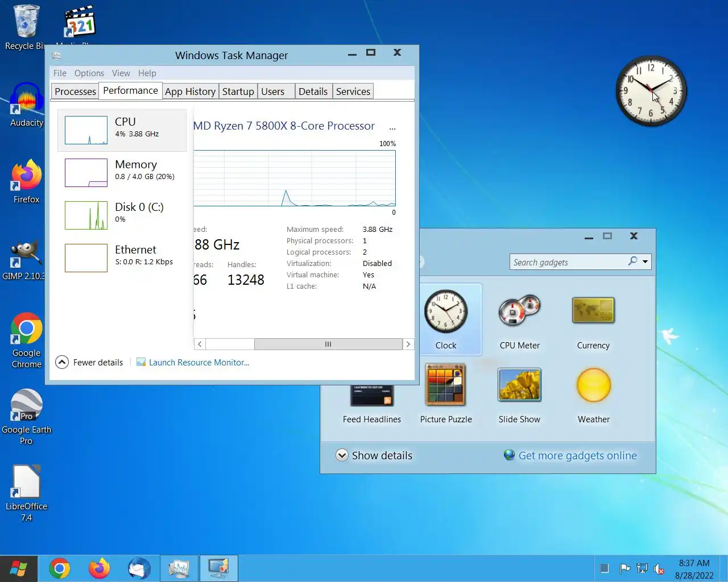The width and height of the screenshot is (728, 582).
Task: Click the Handles value 13248
Action: (246, 280)
